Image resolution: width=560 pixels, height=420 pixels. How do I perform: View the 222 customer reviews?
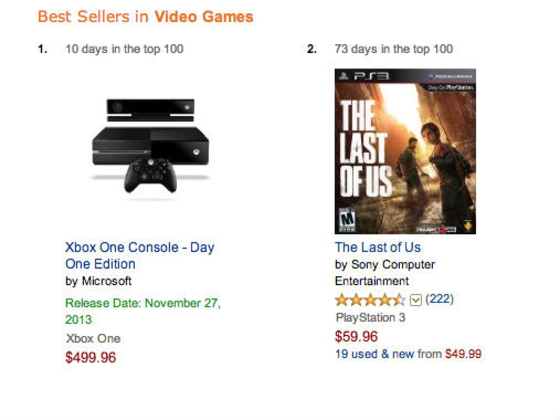(x=439, y=299)
